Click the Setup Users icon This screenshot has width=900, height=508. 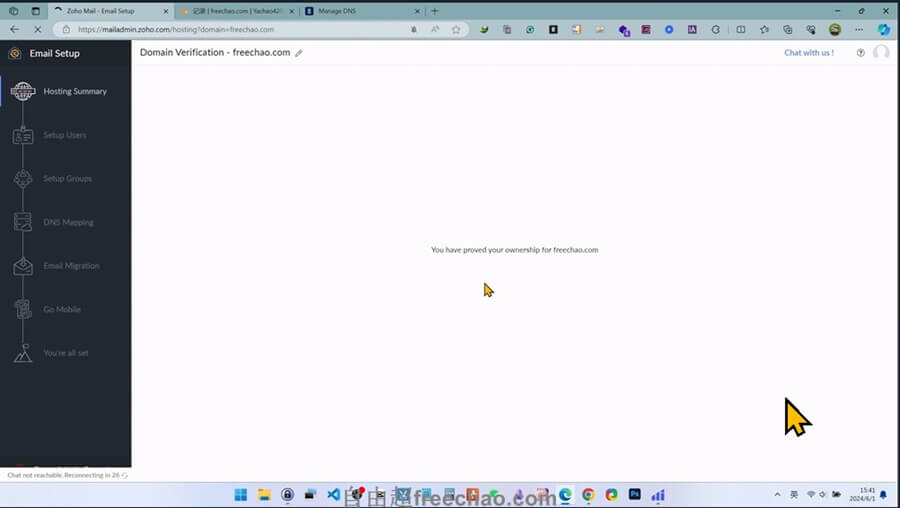click(22, 135)
